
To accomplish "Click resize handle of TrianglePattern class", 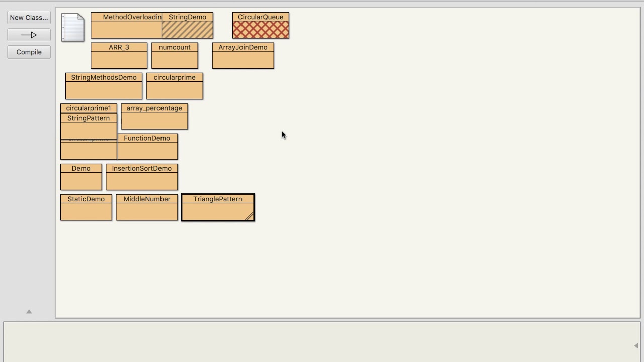I will (250, 216).
